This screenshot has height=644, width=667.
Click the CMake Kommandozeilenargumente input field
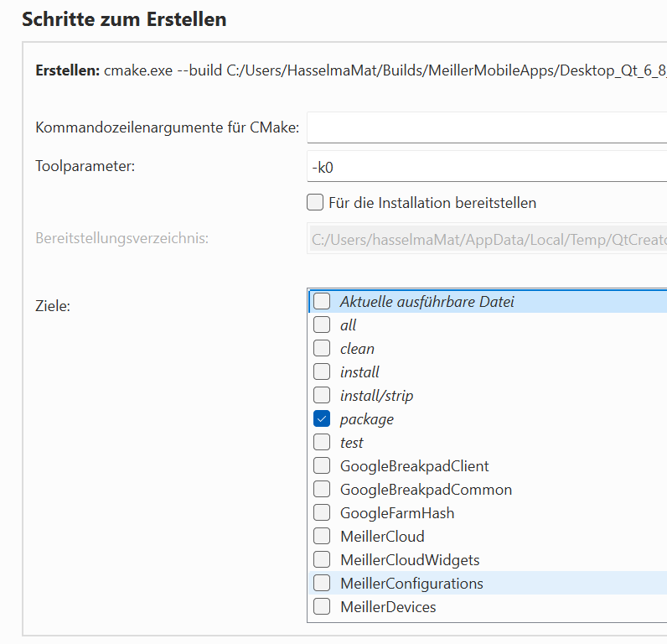[x=486, y=128]
